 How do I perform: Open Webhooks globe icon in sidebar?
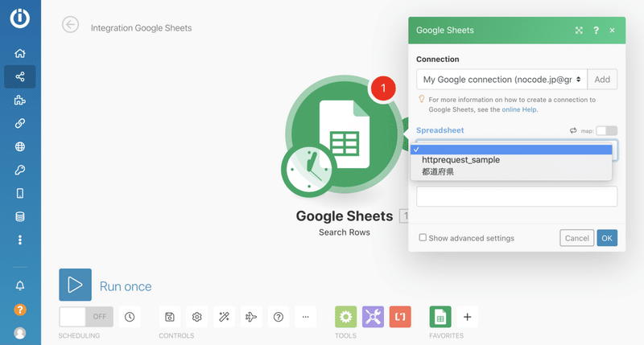click(19, 146)
